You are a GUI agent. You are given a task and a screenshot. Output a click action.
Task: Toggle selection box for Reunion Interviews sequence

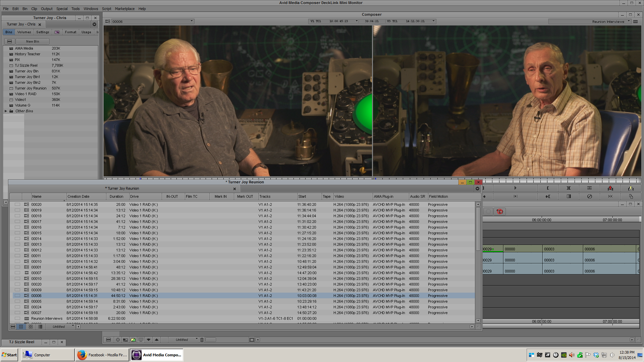[x=17, y=318]
